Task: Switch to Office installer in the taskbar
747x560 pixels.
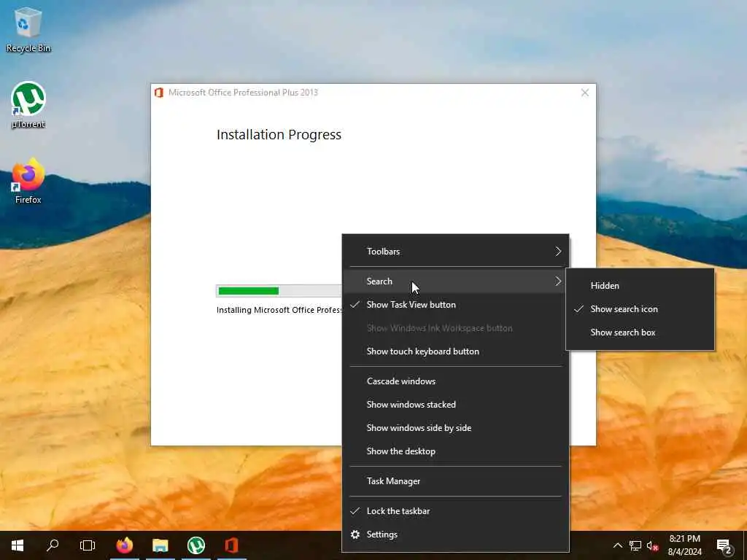Action: 231,545
